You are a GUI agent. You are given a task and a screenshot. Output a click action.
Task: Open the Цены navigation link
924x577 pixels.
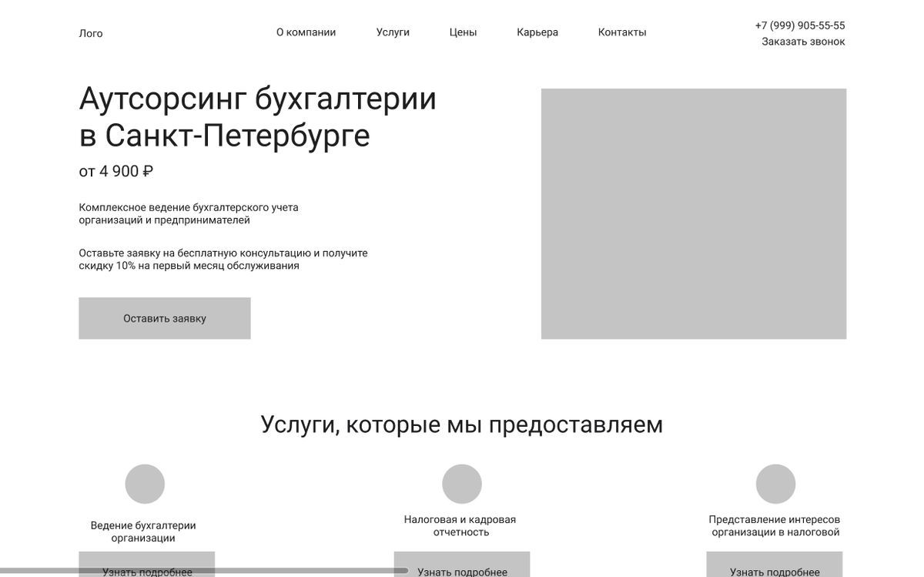click(x=463, y=32)
